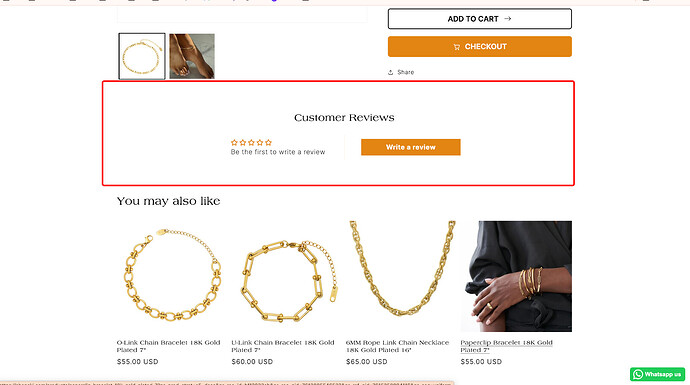Image resolution: width=690 pixels, height=385 pixels.
Task: Select the third review star
Action: pyautogui.click(x=251, y=143)
